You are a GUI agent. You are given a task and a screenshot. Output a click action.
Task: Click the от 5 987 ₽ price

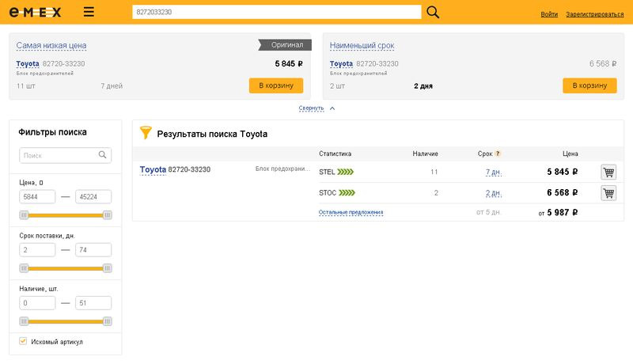pyautogui.click(x=558, y=213)
